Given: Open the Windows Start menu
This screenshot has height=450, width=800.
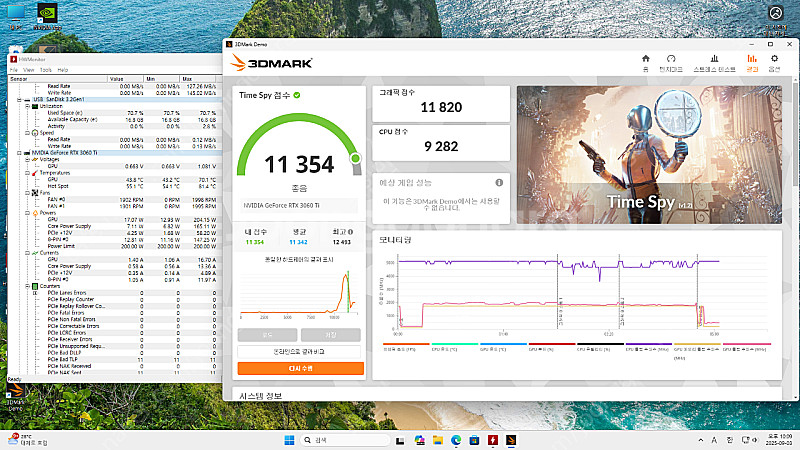Looking at the screenshot, I should (x=289, y=440).
